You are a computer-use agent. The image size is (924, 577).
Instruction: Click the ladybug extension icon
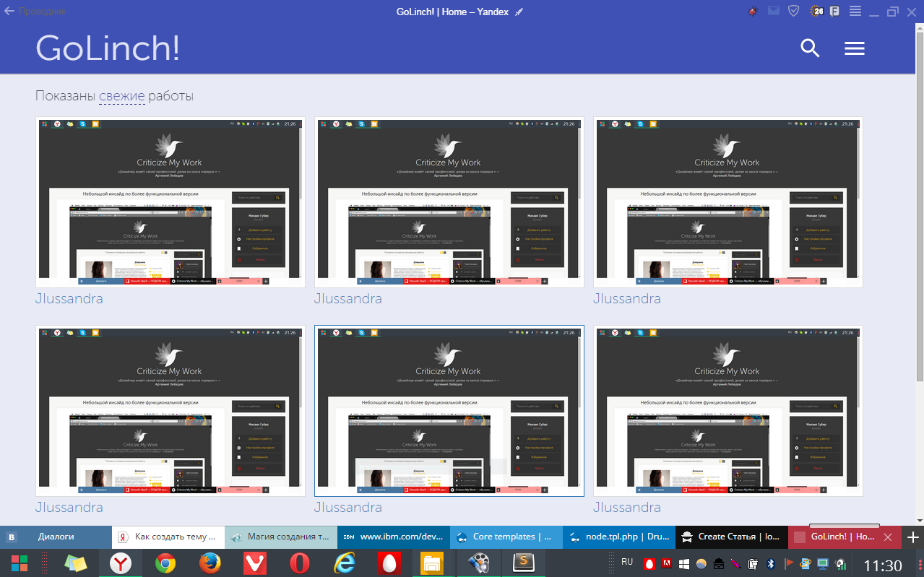(754, 12)
